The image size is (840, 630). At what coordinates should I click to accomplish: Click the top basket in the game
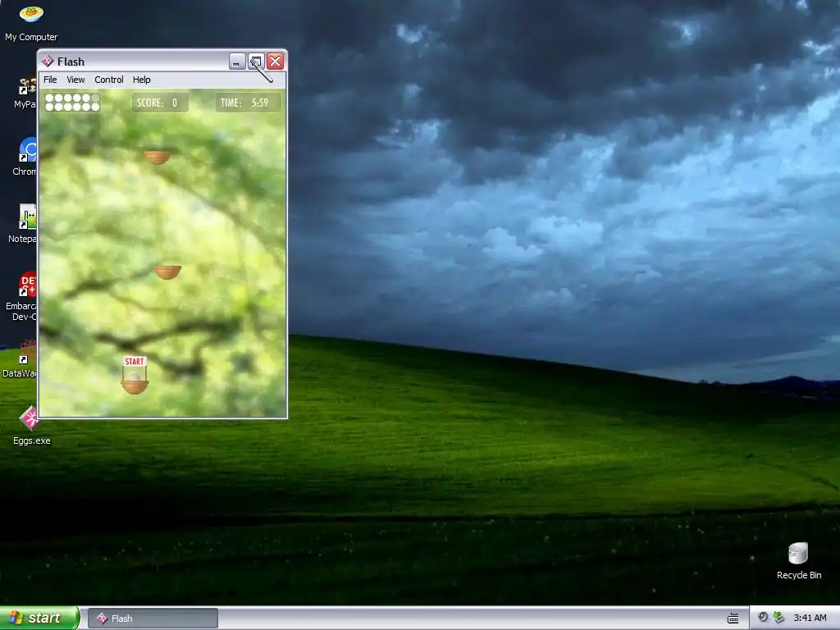(x=157, y=157)
